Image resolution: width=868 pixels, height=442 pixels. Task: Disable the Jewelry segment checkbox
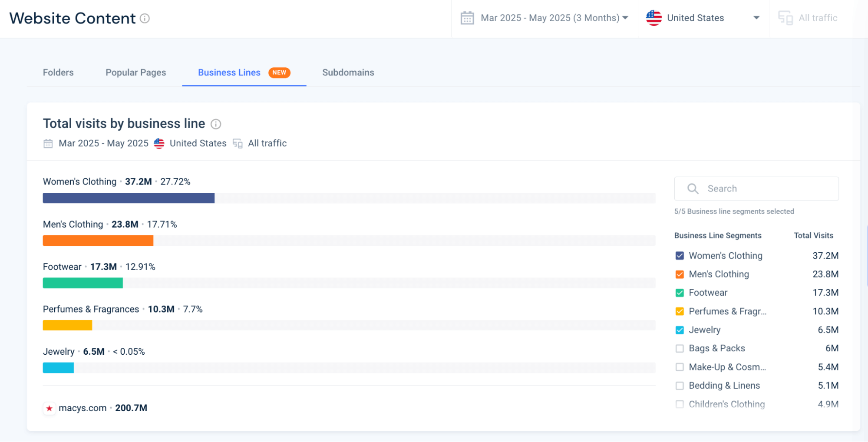(680, 330)
